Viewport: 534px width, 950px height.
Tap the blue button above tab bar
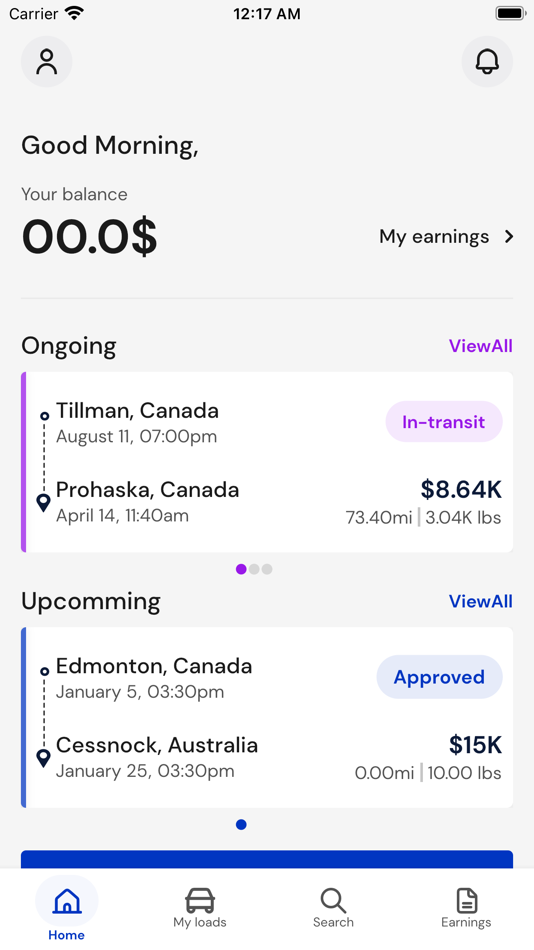tap(267, 859)
